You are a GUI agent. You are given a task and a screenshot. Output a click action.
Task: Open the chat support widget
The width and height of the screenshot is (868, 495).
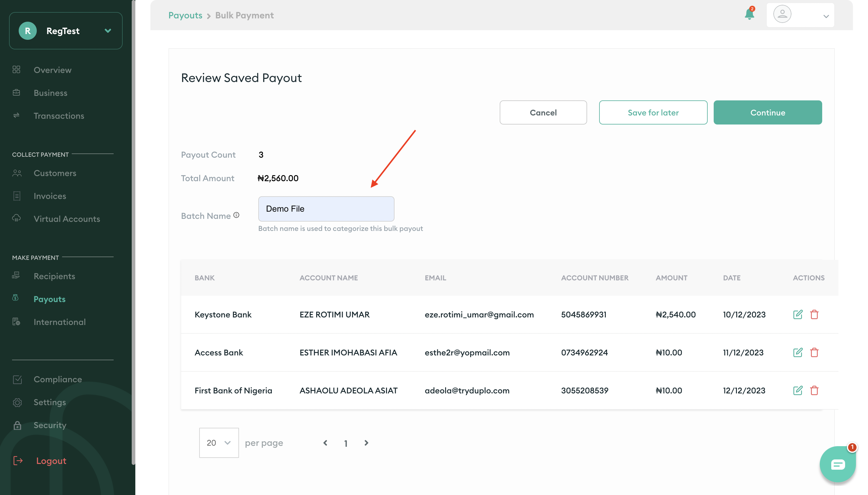(x=838, y=464)
